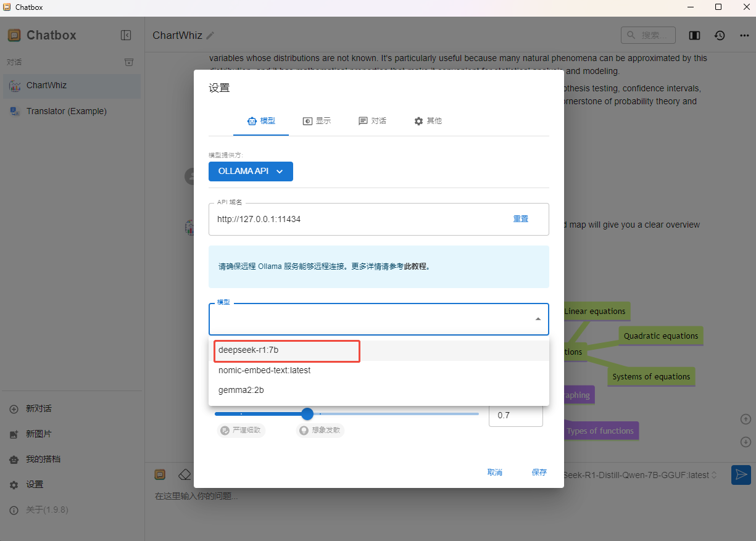Image resolution: width=756 pixels, height=541 pixels.
Task: Click the blue send message button
Action: tap(741, 474)
